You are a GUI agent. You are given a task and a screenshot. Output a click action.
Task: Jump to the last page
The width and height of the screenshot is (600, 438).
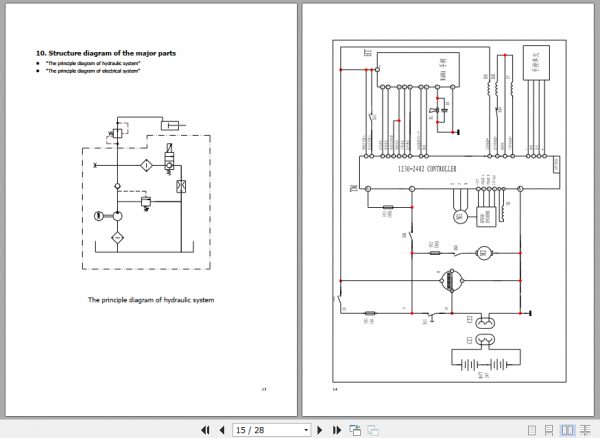coord(337,430)
